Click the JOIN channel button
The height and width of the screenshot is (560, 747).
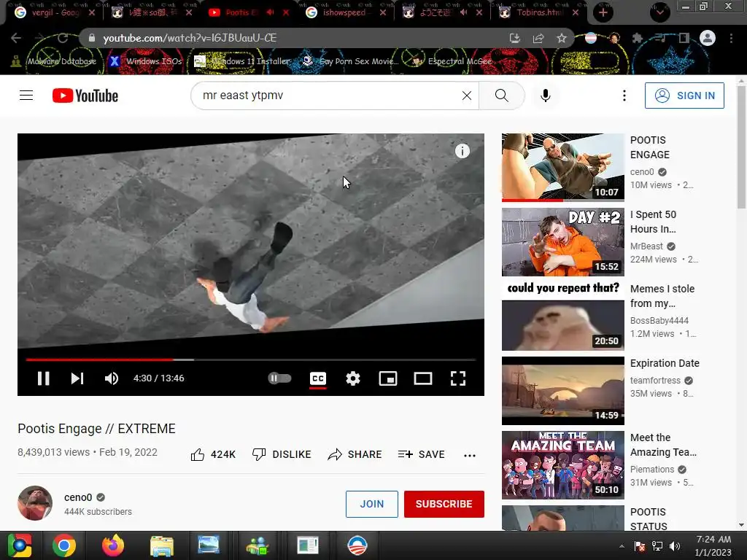click(x=371, y=504)
